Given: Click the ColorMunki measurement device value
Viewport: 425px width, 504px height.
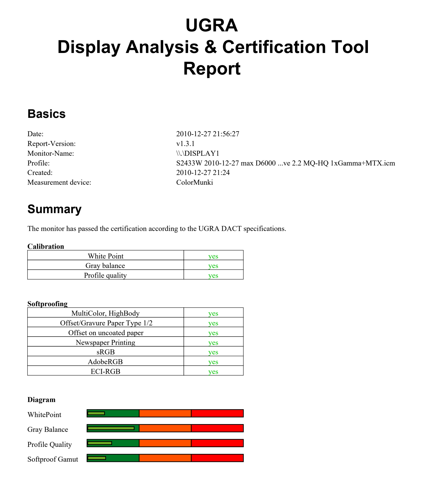Looking at the screenshot, I should [x=194, y=182].
